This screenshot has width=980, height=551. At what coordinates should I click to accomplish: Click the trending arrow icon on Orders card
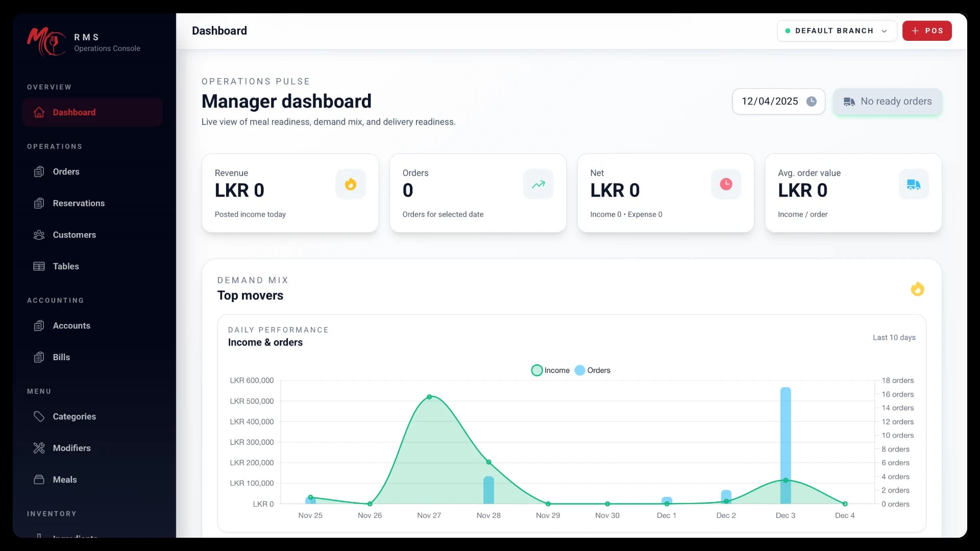(x=538, y=184)
